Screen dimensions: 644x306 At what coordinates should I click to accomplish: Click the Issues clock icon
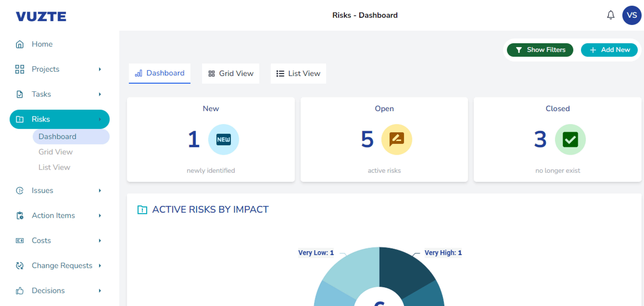(20, 190)
